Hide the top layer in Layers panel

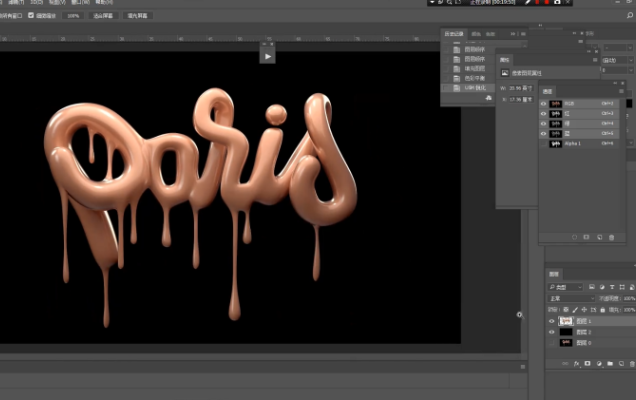[x=552, y=321]
